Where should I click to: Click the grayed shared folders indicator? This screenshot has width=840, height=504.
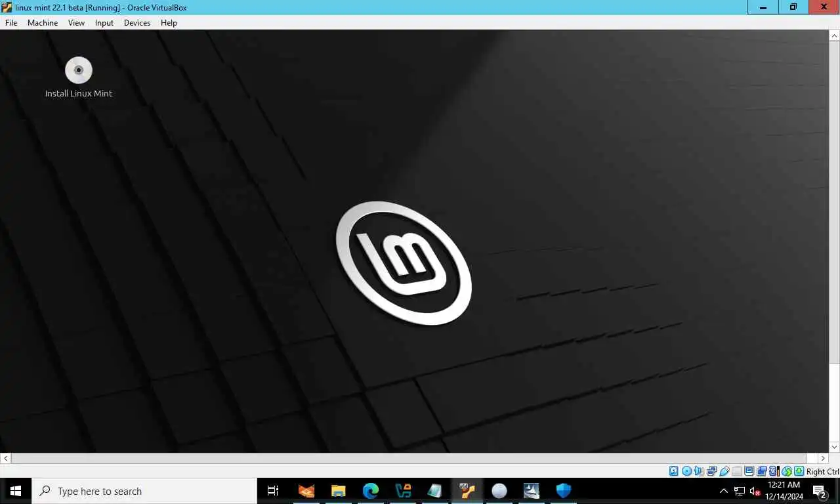point(736,471)
